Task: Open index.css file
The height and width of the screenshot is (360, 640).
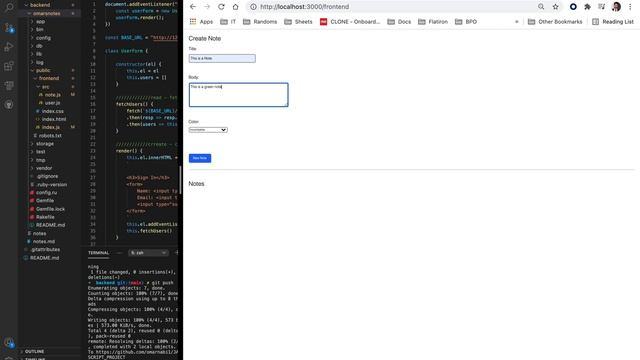Action: click(x=49, y=111)
